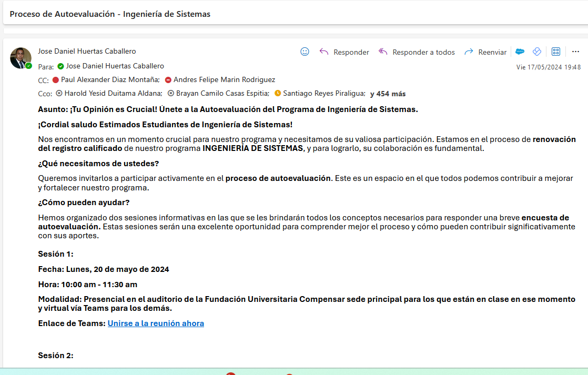Screen dimensions: 588x375
Task: Open contact Paul Alexander Diaz Montaña
Action: coord(110,79)
